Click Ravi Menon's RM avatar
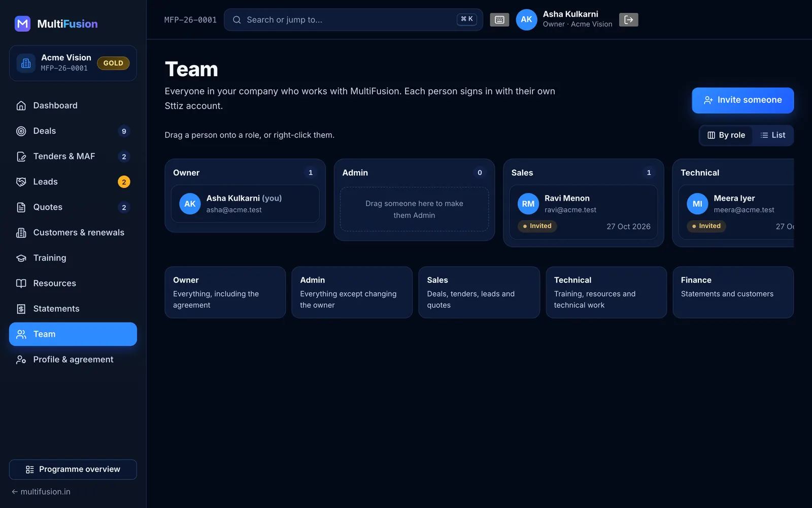Image resolution: width=812 pixels, height=508 pixels. click(528, 204)
